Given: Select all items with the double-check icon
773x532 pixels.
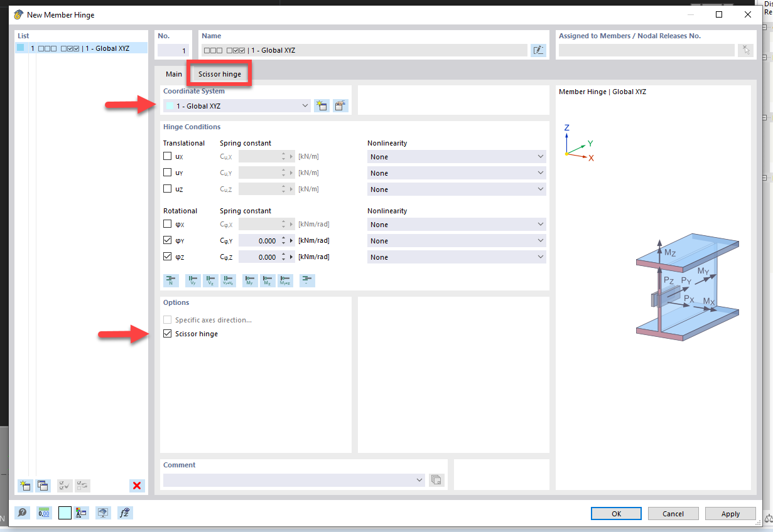Looking at the screenshot, I should point(65,485).
